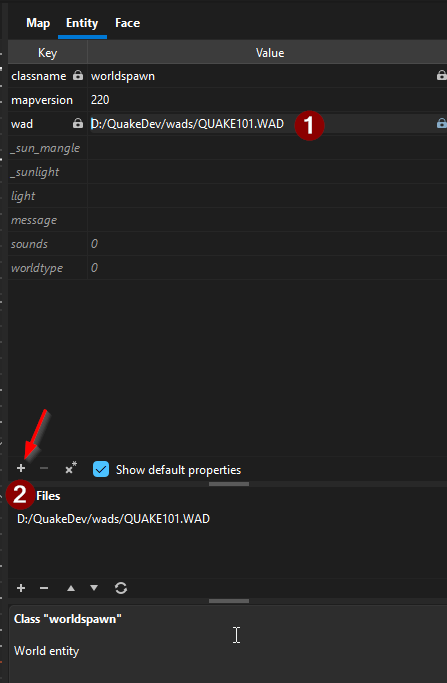Click splitter handle below Files list
Viewport: 447px width, 683px height.
click(229, 601)
